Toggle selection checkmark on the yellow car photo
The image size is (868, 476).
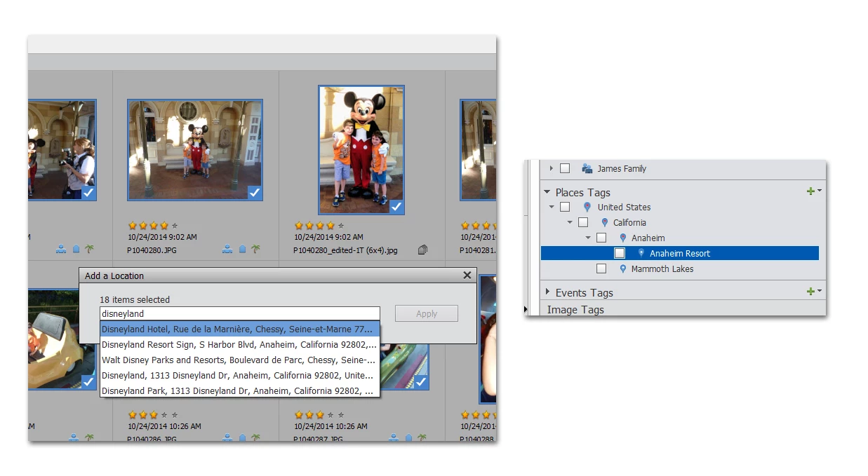(x=88, y=381)
